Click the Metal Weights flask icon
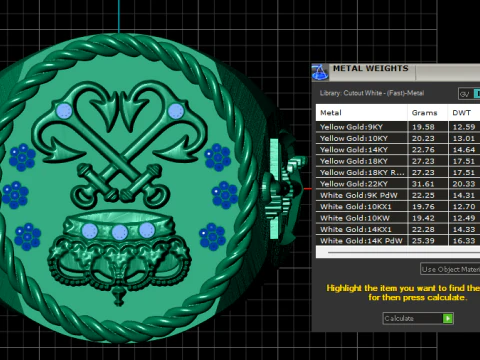Screen dimensions: 480x360 pos(320,72)
